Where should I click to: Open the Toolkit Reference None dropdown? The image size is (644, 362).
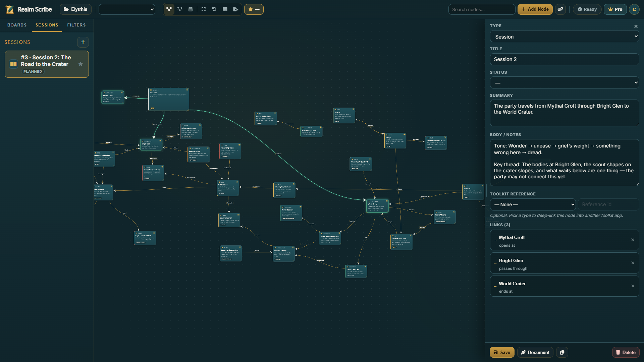(533, 204)
